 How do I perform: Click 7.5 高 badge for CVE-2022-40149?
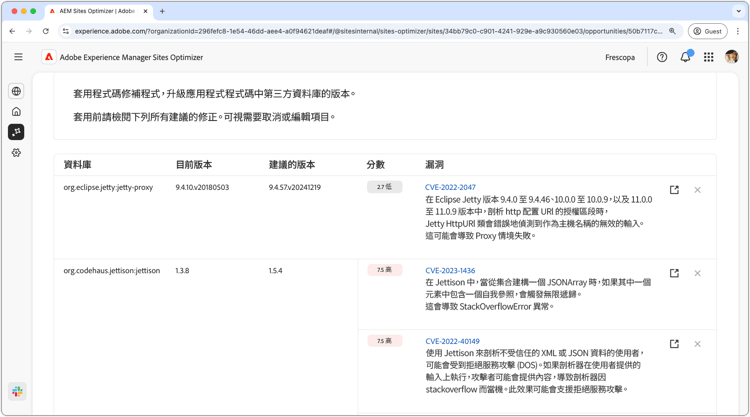click(385, 340)
